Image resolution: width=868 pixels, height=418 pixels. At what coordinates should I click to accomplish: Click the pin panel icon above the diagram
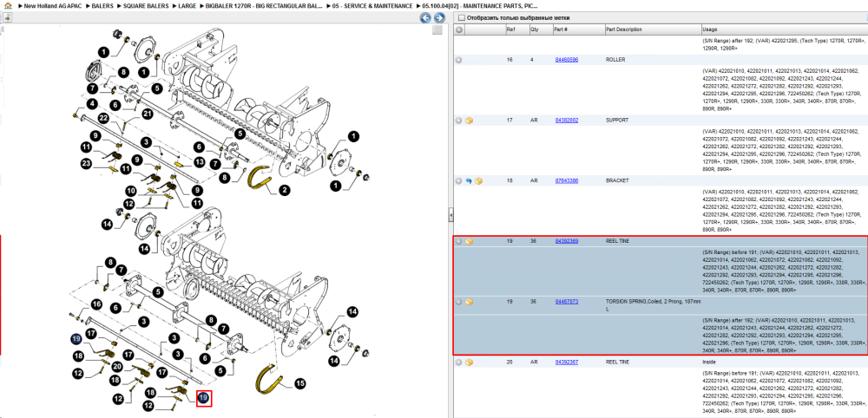(7, 18)
